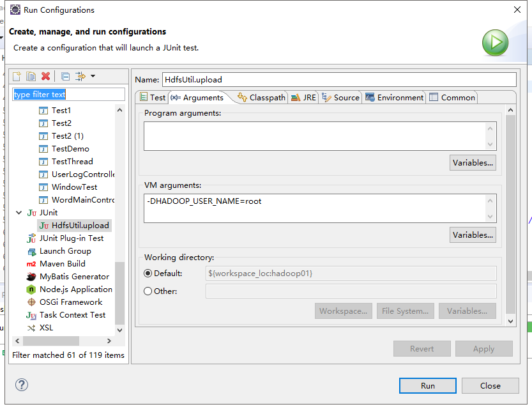Screen dimensions: 532x409
Task: Click Variables button under VM arguments
Action: coord(473,235)
